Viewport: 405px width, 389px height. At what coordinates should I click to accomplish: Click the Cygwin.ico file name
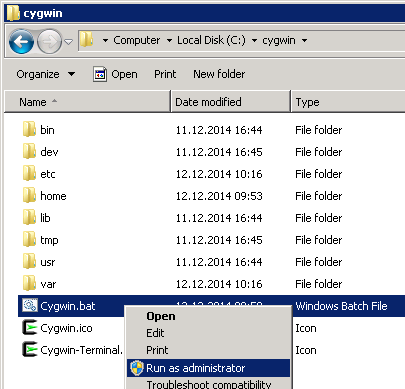[x=66, y=328]
